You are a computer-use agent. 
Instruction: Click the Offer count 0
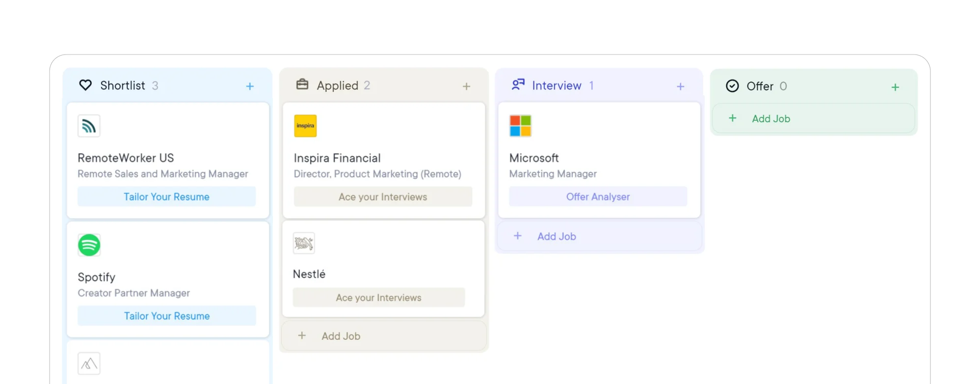783,86
